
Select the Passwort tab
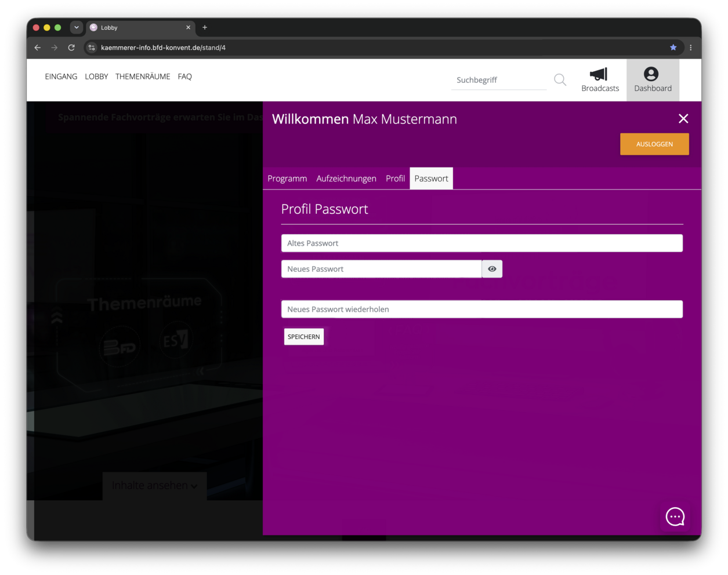431,179
